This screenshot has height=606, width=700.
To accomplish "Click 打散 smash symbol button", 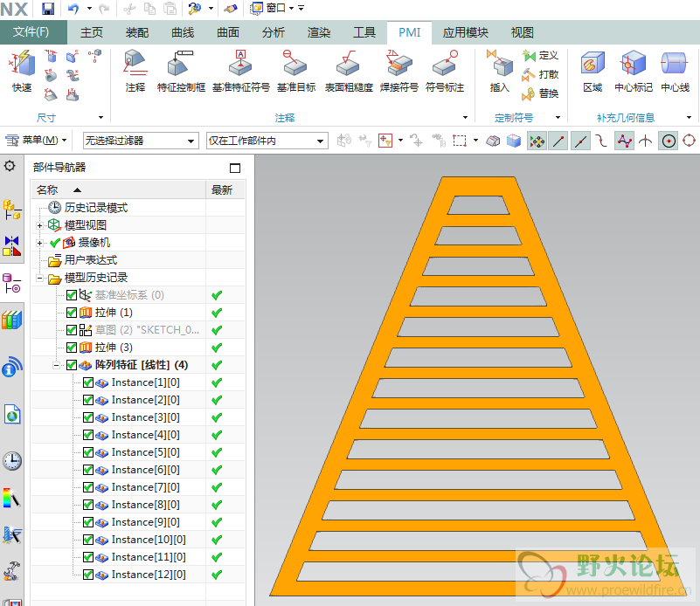I will [540, 74].
